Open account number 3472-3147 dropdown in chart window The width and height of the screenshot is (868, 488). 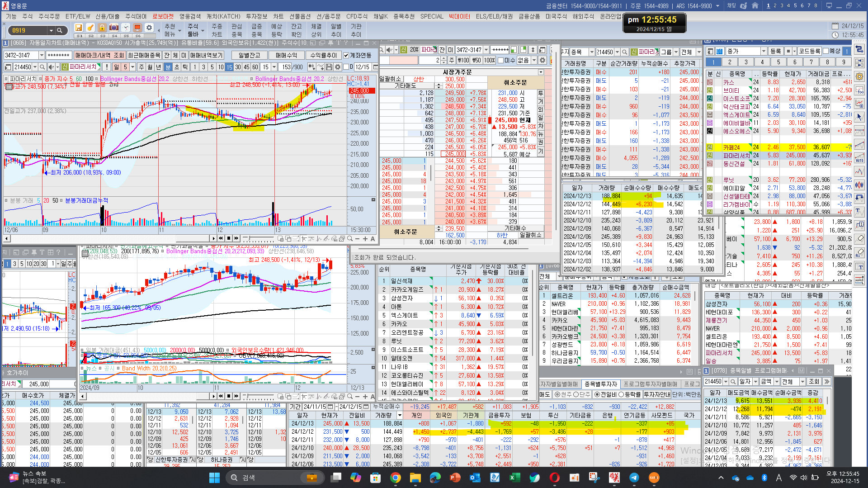click(42, 55)
